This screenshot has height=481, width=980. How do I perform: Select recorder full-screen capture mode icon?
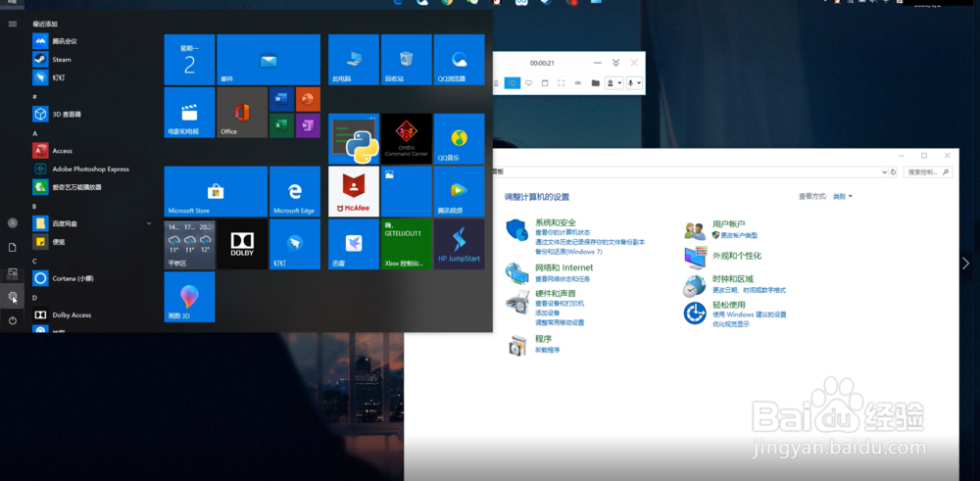click(x=528, y=83)
